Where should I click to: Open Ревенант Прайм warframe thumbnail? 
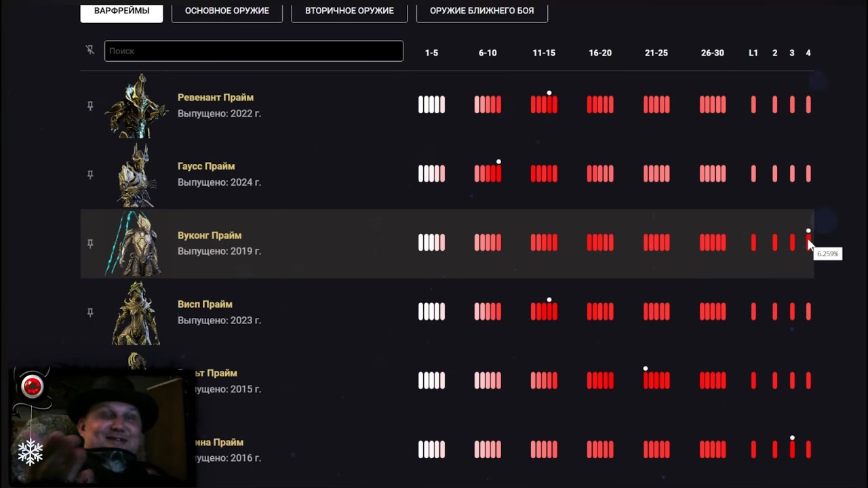[x=136, y=106]
